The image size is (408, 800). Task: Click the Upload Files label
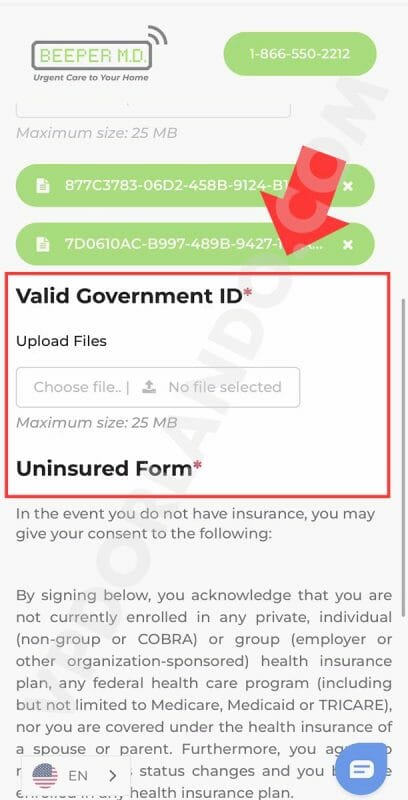[x=62, y=341]
